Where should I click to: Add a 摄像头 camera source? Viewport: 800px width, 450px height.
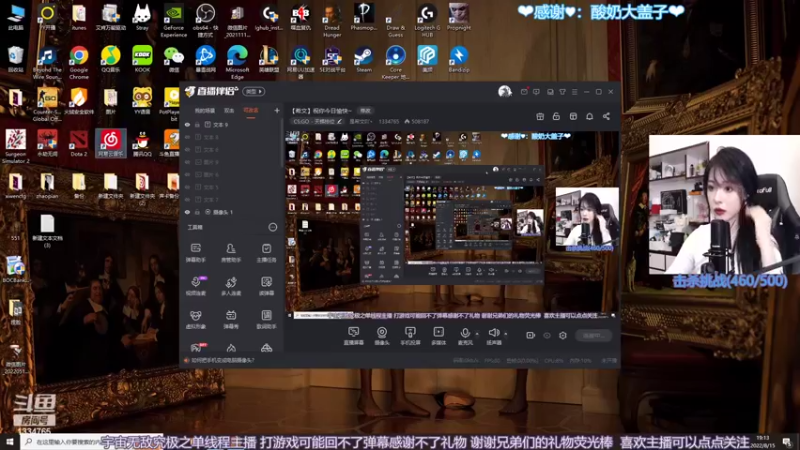point(382,336)
